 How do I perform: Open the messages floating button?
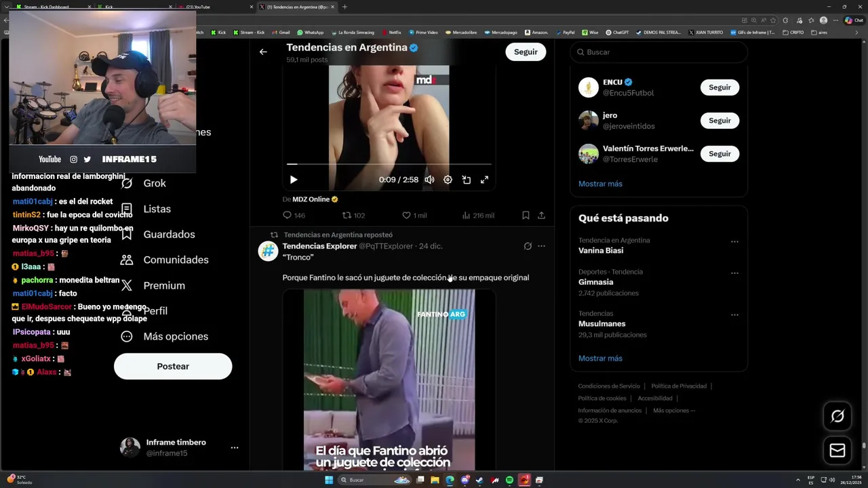click(x=837, y=451)
